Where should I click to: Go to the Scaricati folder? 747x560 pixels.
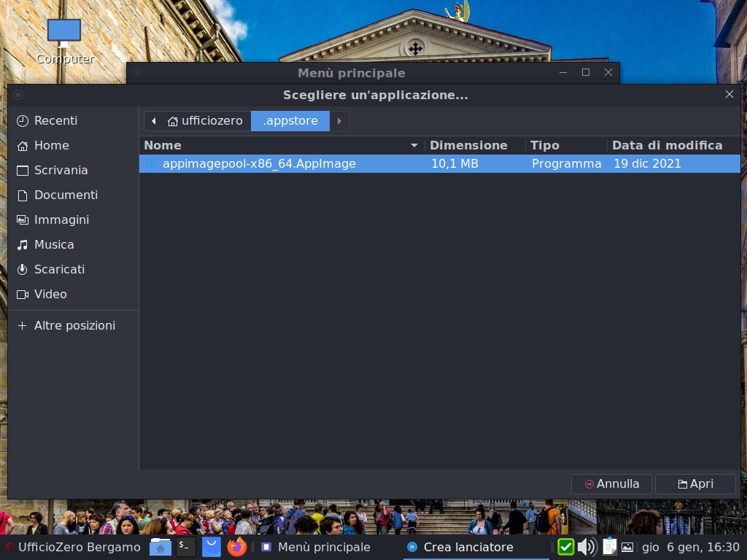59,270
